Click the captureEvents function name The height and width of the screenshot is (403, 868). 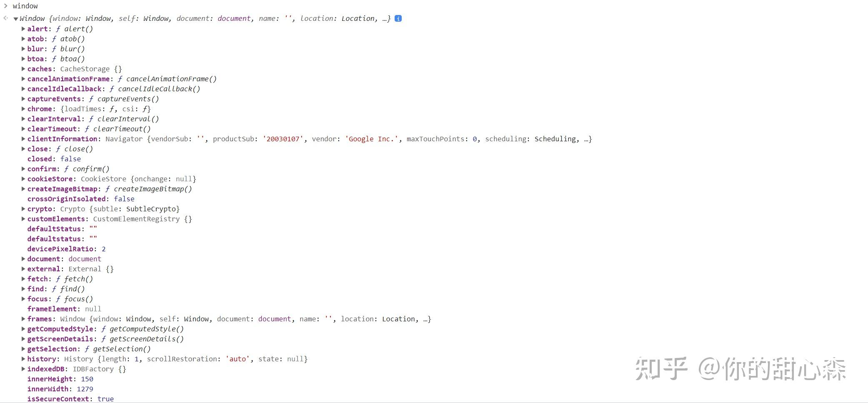point(54,99)
